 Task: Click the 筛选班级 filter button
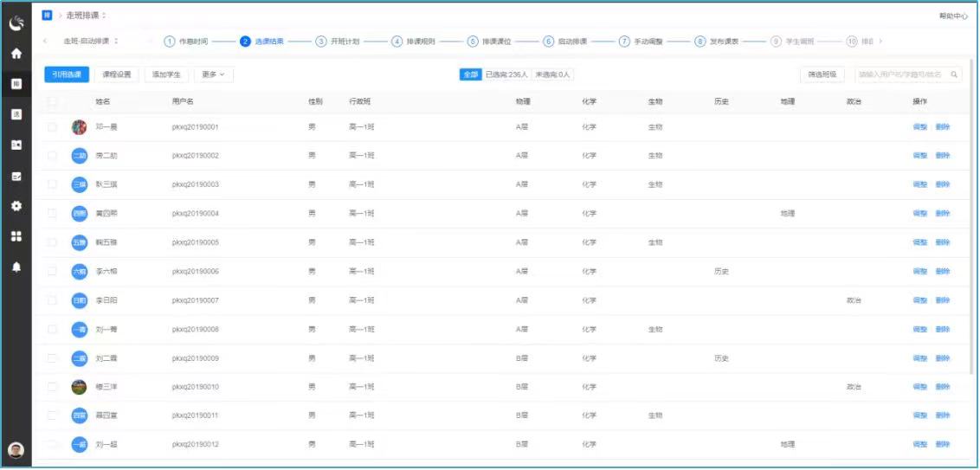(822, 74)
